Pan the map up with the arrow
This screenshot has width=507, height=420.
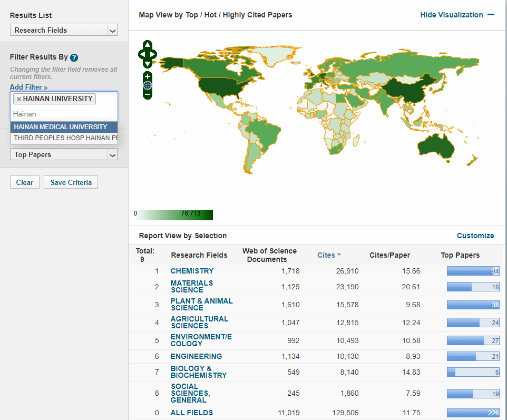coord(148,45)
